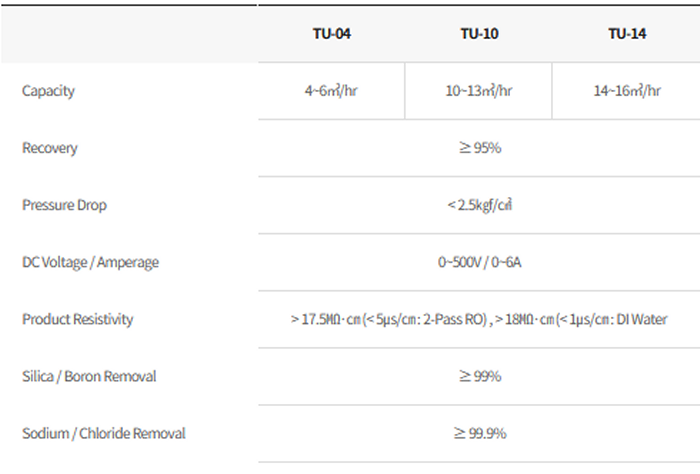This screenshot has height=474, width=700.
Task: Select the 10~13㎥/hr capacity cell
Action: tap(479, 91)
